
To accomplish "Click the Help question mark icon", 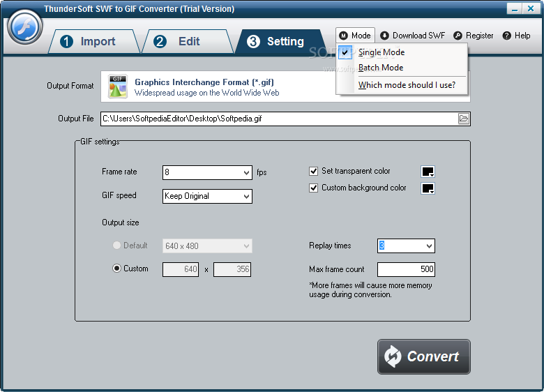I will 506,36.
